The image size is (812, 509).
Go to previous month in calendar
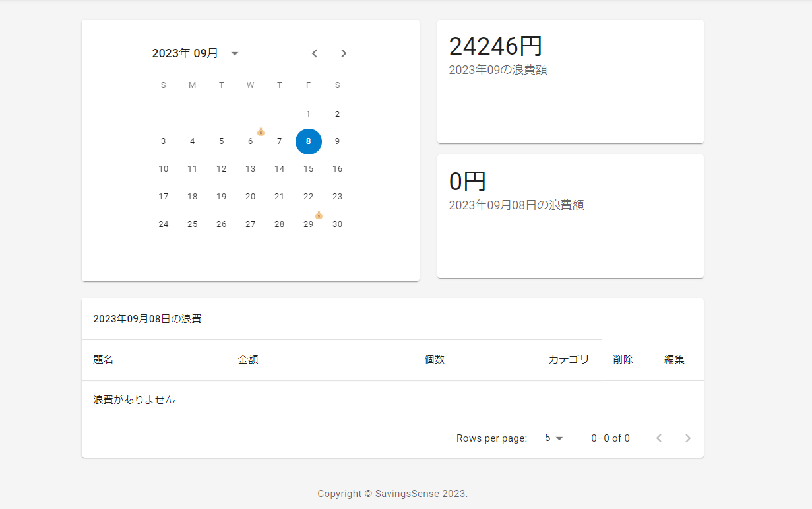click(x=315, y=53)
